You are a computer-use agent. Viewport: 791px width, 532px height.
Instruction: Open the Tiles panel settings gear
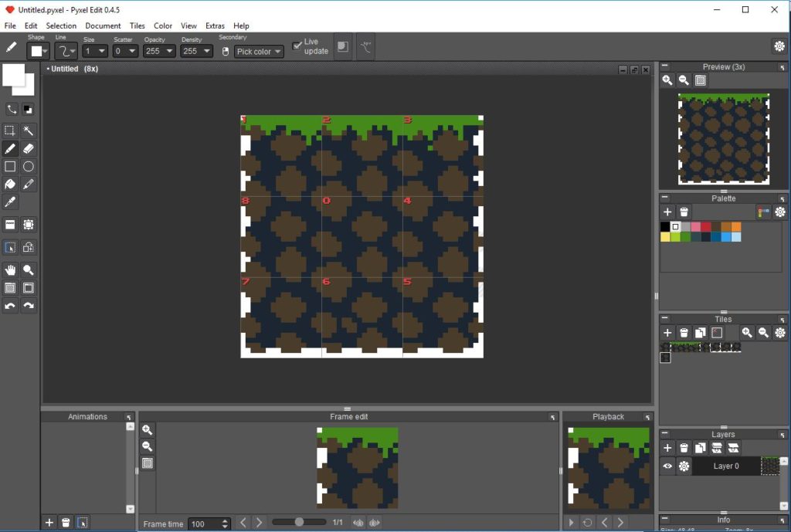[x=780, y=333]
